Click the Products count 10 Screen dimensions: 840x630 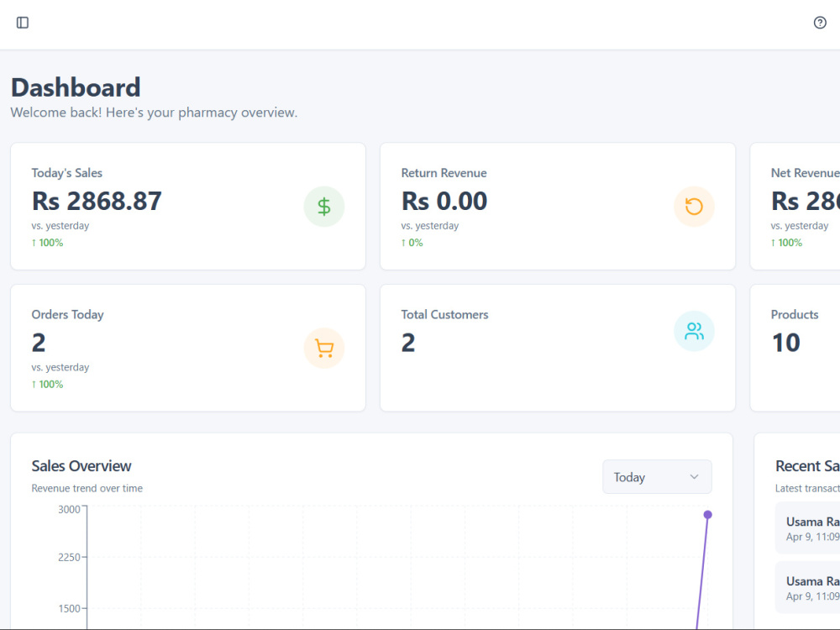(x=786, y=343)
